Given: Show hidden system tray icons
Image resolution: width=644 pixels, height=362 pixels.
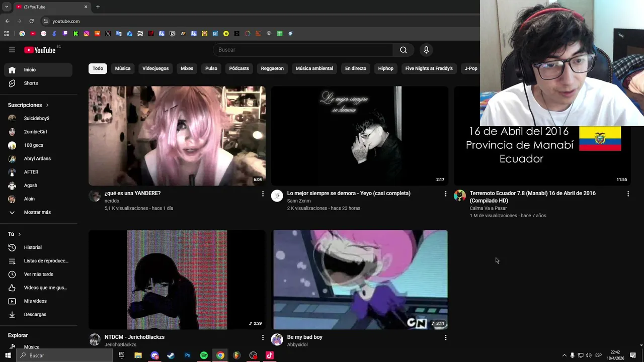Looking at the screenshot, I should point(564,355).
